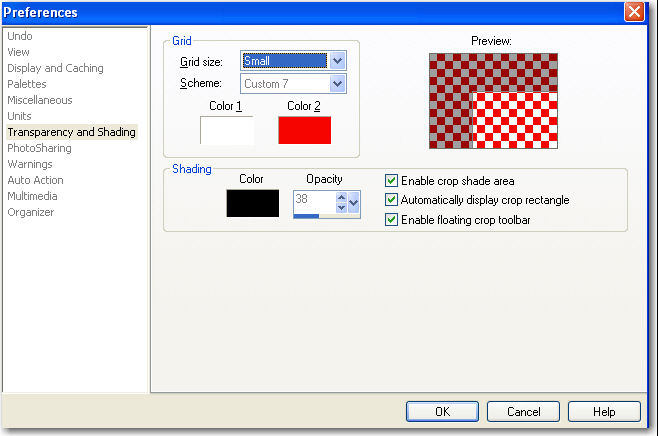Select Undo in the preferences list
Image resolution: width=658 pixels, height=436 pixels.
click(x=20, y=36)
